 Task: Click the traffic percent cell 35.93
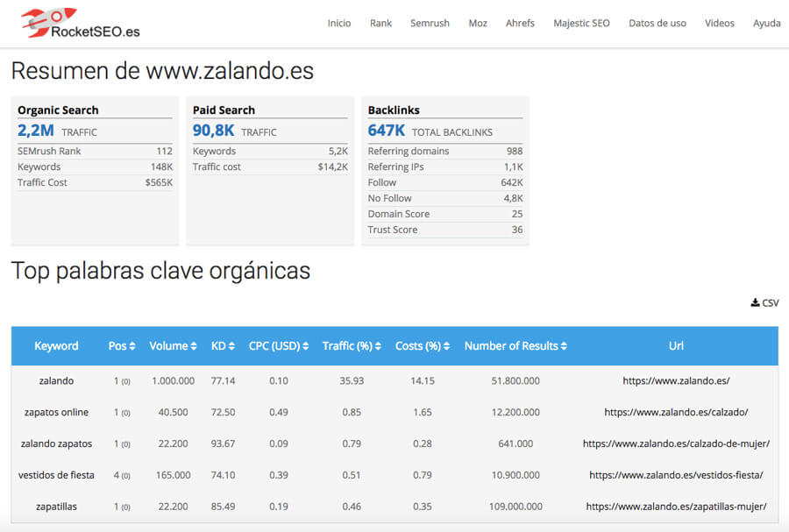click(x=352, y=380)
